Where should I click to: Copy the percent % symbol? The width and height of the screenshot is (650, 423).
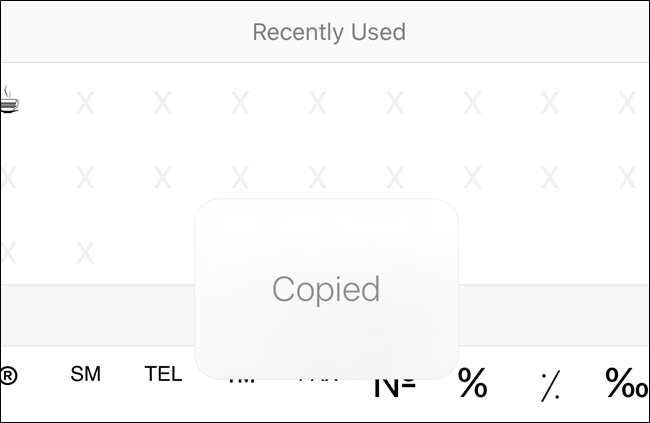(x=473, y=382)
